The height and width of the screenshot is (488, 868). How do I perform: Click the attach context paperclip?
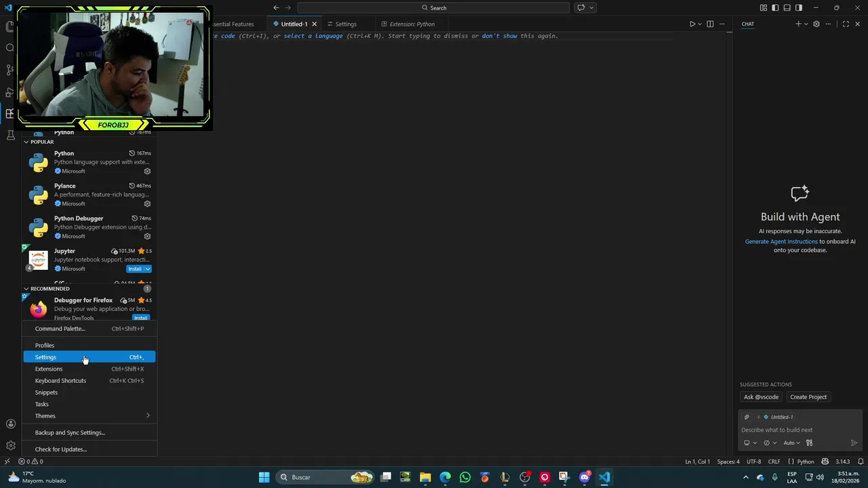coord(747,417)
